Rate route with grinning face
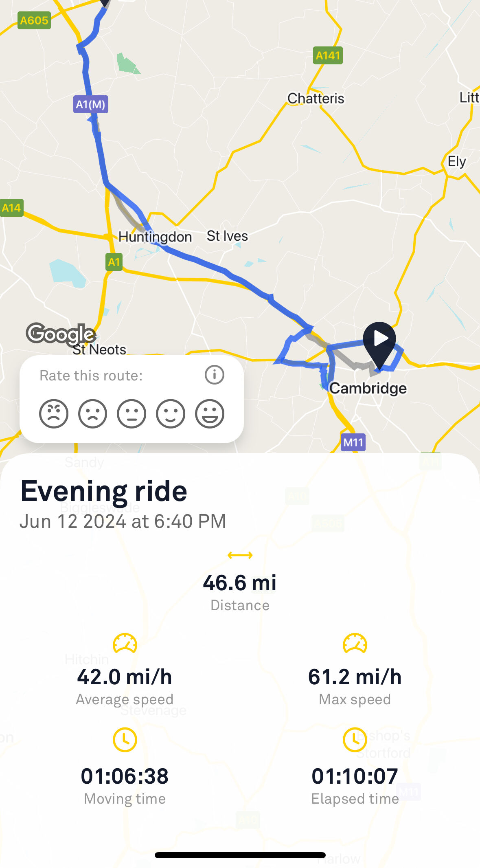Image resolution: width=480 pixels, height=868 pixels. tap(210, 414)
